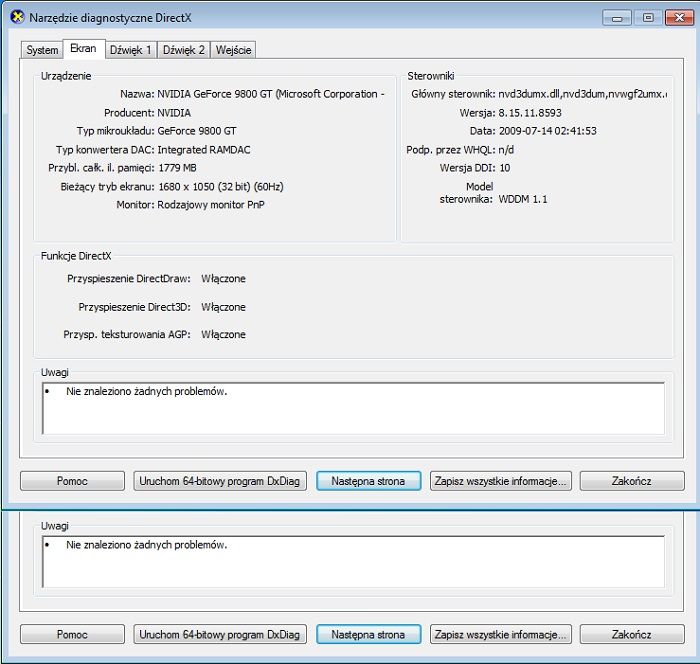
Task: Click display mode '1680 x 1050 (32 bit) (60Hz)'
Action: point(221,186)
